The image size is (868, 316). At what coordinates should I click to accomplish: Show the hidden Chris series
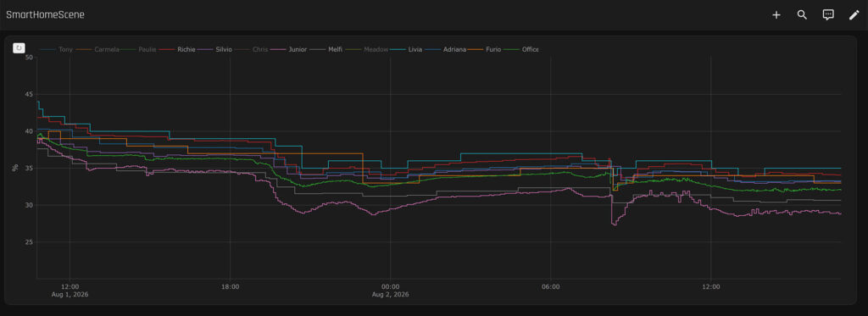(x=252, y=49)
